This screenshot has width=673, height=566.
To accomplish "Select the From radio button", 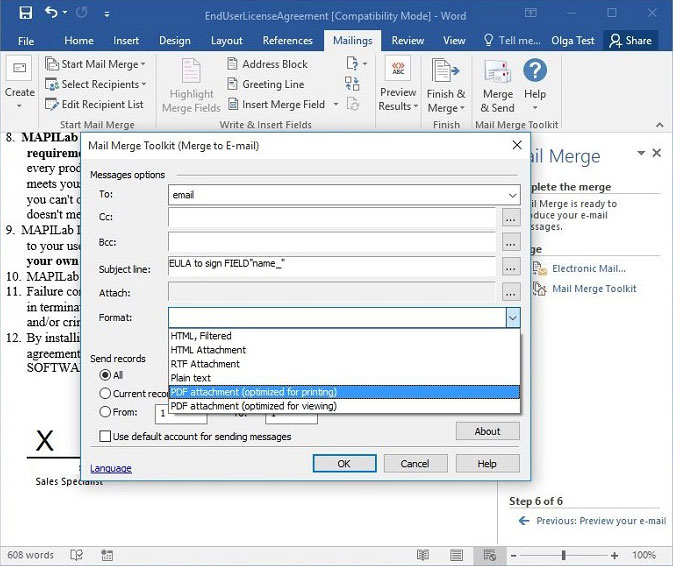I will pyautogui.click(x=105, y=412).
